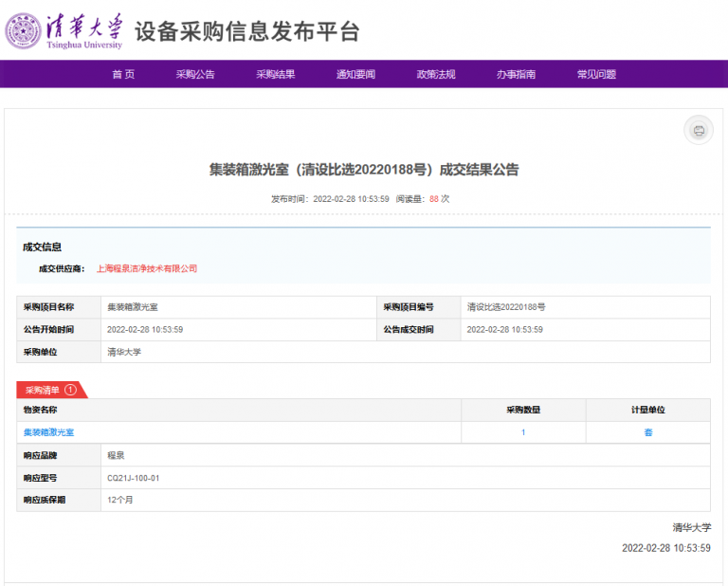
Task: Open the 采购结果 menu item
Action: click(x=276, y=74)
